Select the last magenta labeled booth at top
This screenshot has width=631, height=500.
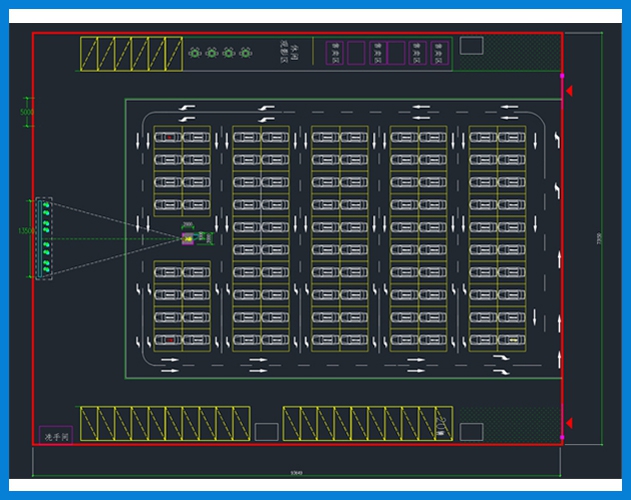tap(439, 53)
